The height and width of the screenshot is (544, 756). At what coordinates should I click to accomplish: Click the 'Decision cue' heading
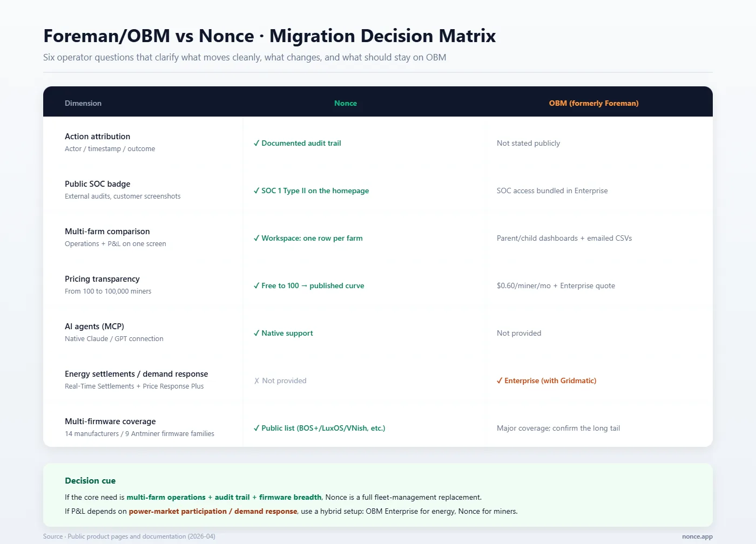pos(90,481)
